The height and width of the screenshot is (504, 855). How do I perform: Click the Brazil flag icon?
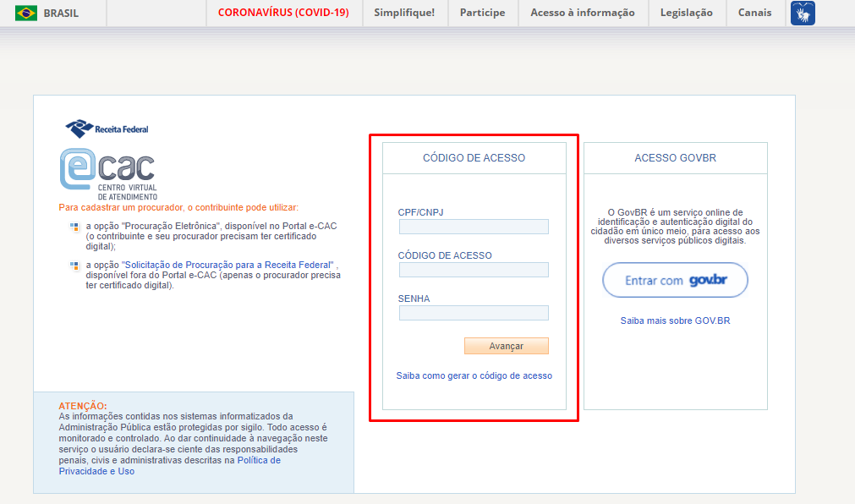pos(26,13)
